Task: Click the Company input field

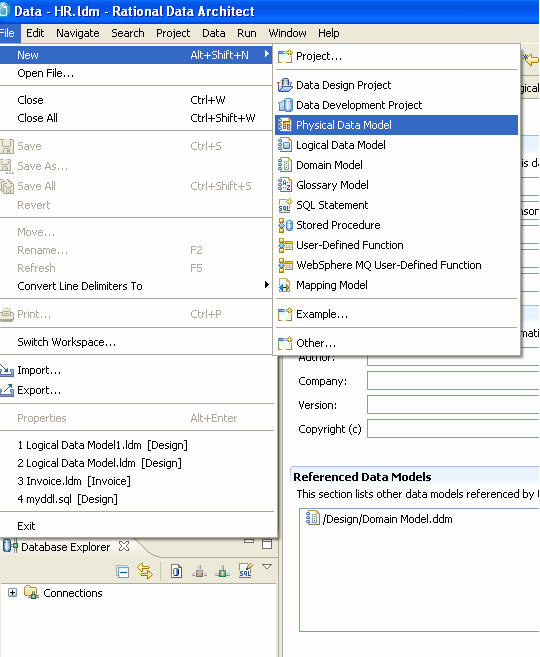Action: [x=453, y=381]
